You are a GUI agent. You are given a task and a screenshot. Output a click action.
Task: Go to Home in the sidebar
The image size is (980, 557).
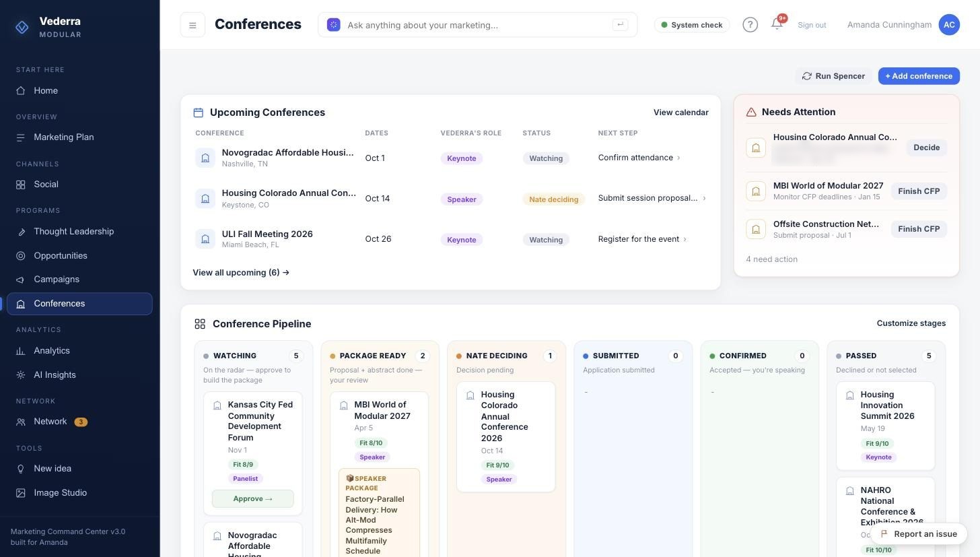(x=79, y=90)
